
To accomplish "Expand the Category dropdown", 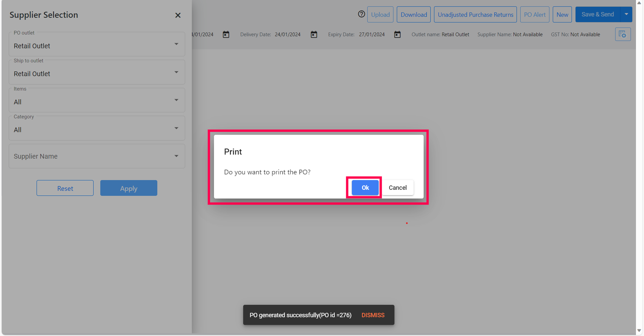I will (97, 128).
